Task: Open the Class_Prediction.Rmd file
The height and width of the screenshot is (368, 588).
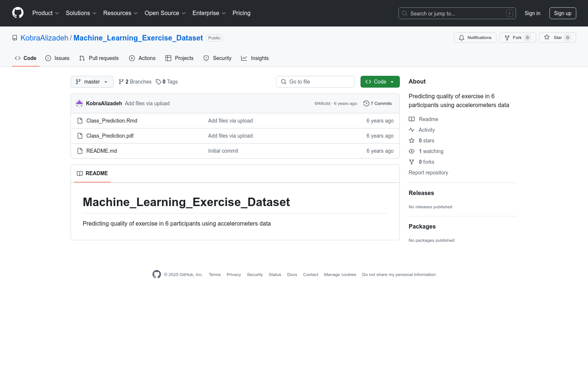Action: [x=112, y=121]
